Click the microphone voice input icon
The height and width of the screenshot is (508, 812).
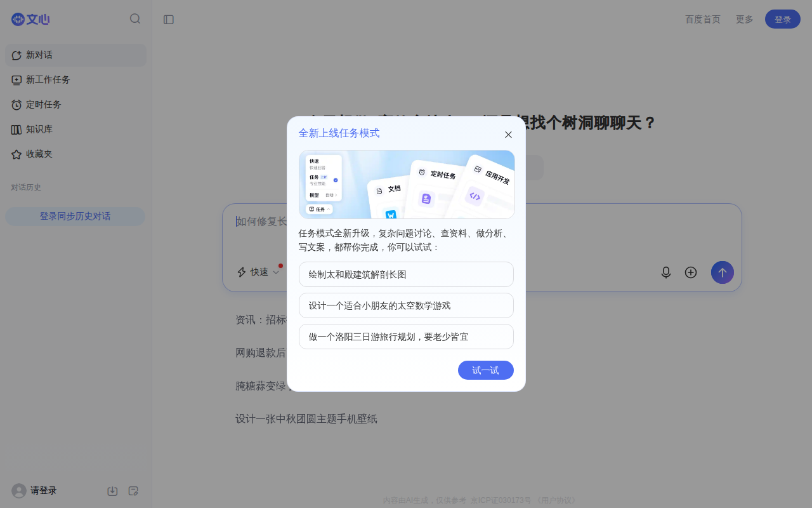(x=666, y=272)
